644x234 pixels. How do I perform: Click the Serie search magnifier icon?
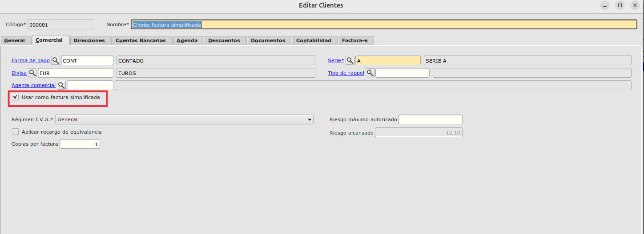click(350, 60)
